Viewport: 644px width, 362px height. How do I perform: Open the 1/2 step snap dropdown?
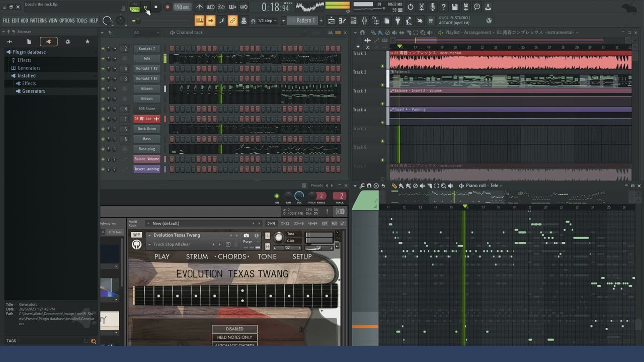(265, 21)
